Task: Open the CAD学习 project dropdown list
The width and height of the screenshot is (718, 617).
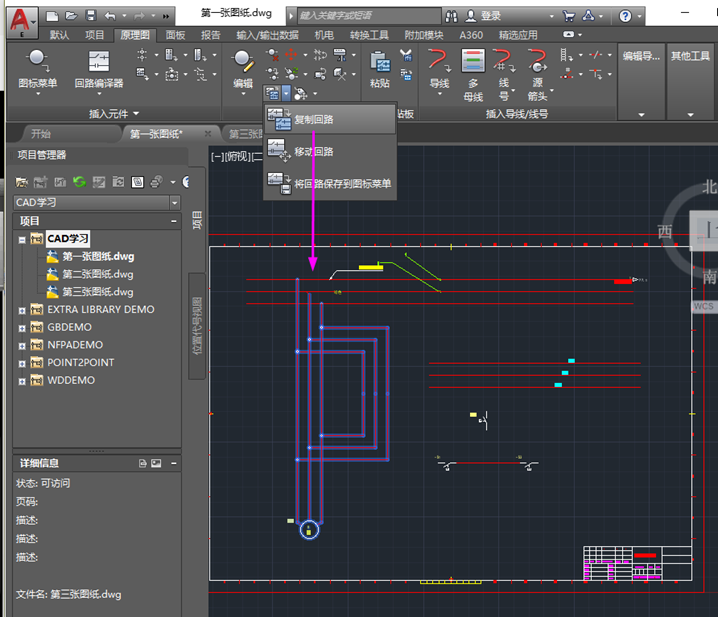Action: tap(175, 202)
